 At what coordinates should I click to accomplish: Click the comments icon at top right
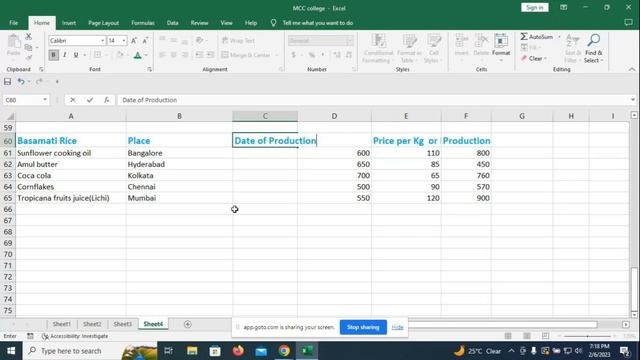click(629, 23)
